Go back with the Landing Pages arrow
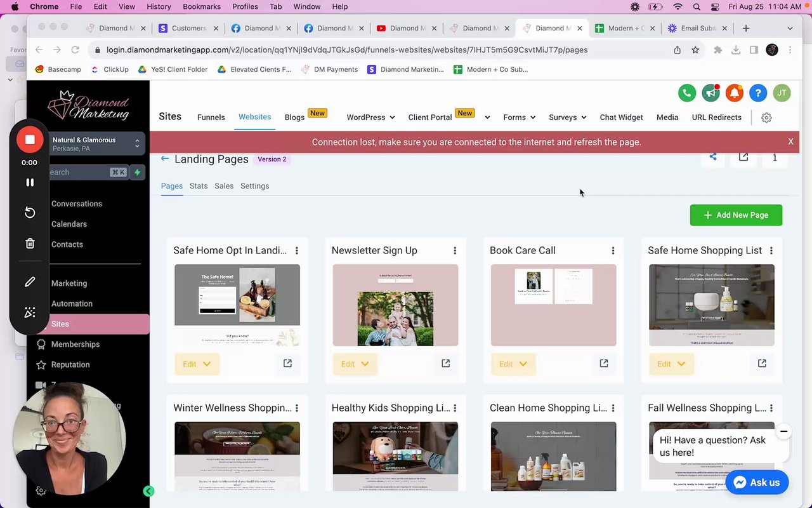The width and height of the screenshot is (812, 508). 165,159
